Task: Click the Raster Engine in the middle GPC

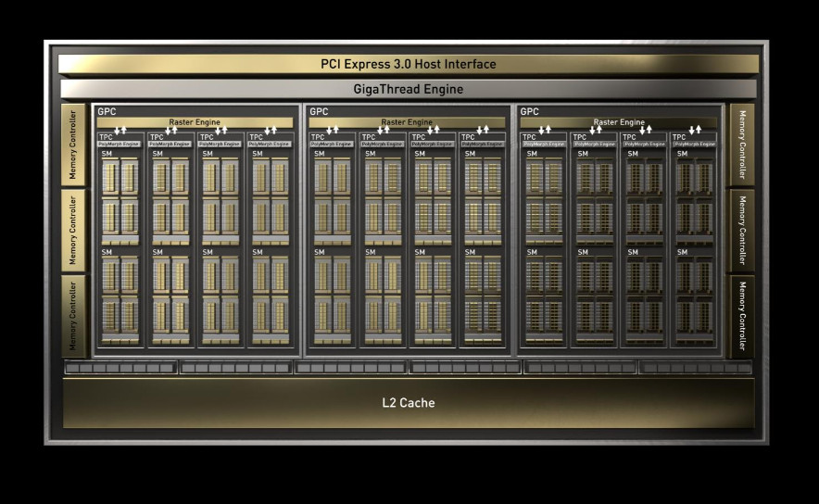Action: tap(407, 122)
